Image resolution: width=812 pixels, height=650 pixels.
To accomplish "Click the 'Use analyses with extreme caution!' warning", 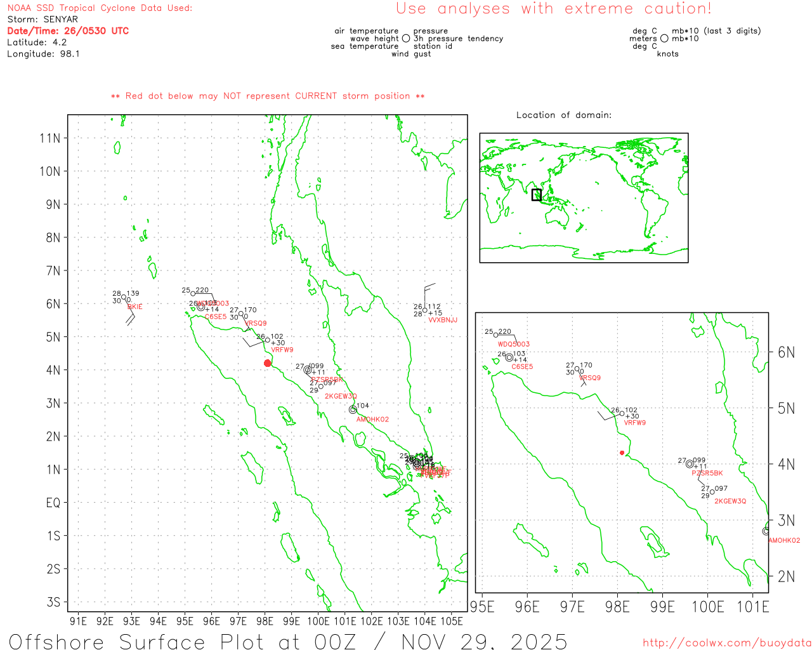I will tap(553, 9).
